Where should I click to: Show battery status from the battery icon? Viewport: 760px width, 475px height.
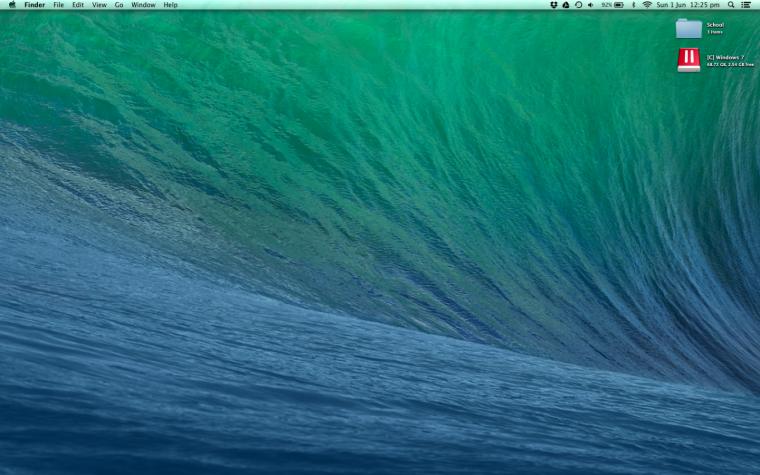[x=619, y=5]
